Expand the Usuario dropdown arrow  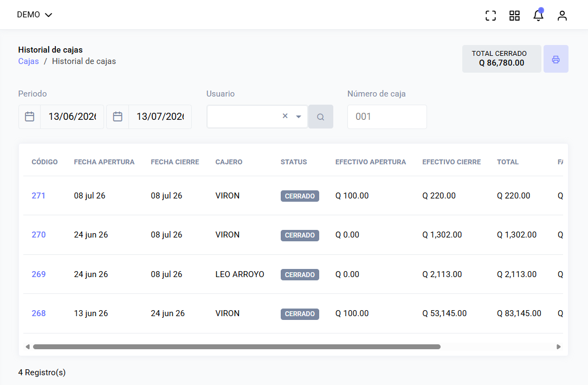pyautogui.click(x=299, y=117)
